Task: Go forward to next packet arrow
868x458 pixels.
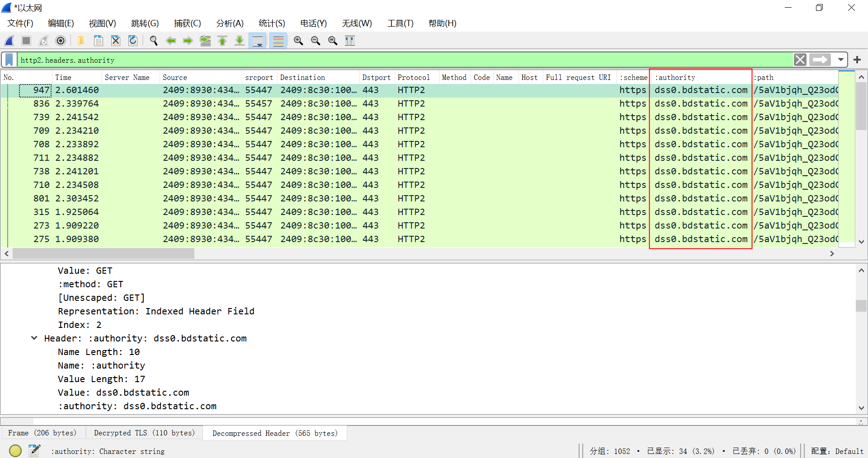Action: [188, 41]
